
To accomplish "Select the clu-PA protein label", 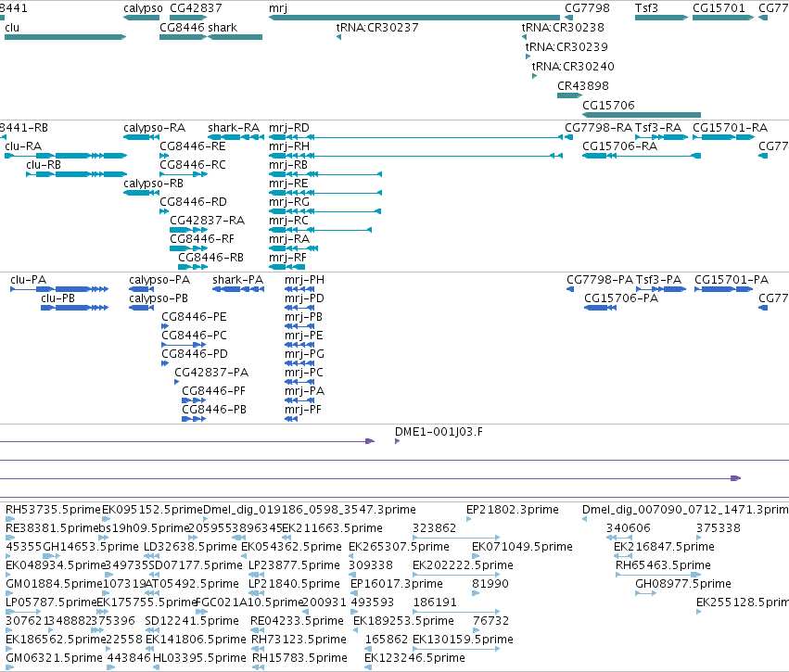I will pos(28,280).
